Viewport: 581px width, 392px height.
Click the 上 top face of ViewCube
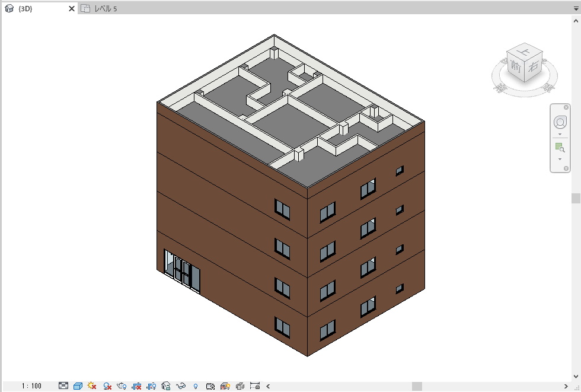coord(524,51)
